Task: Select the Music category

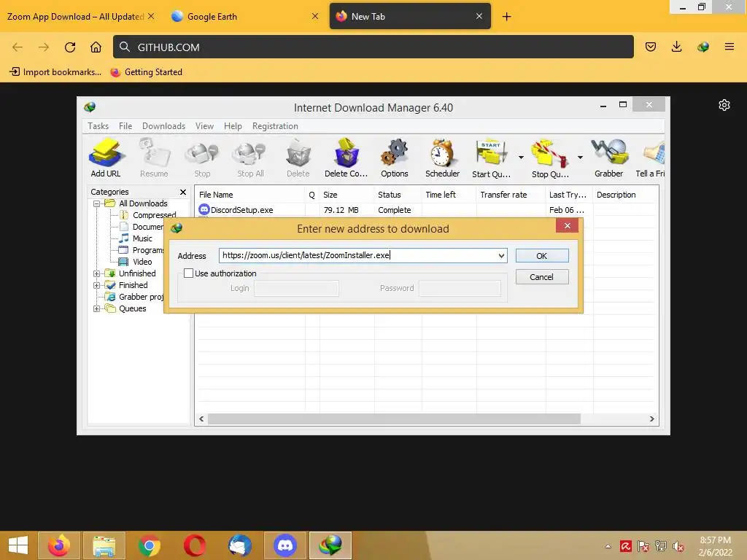Action: coord(142,238)
